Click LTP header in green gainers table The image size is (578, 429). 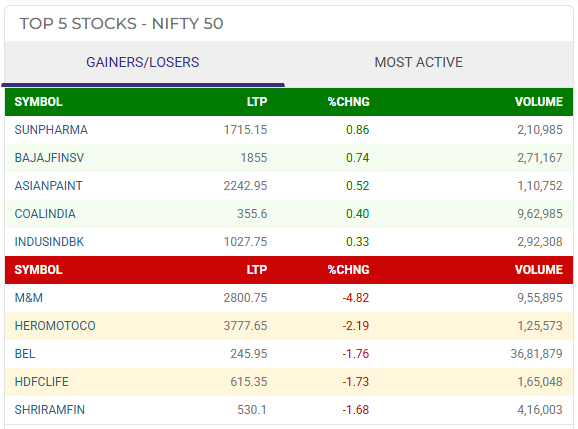pyautogui.click(x=257, y=102)
